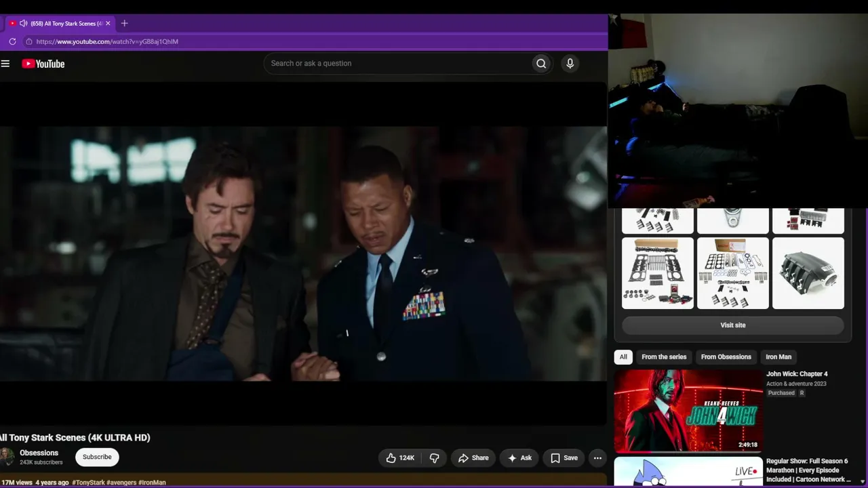Close the All Tony Stark Scenes tab
The height and width of the screenshot is (488, 868).
(108, 23)
